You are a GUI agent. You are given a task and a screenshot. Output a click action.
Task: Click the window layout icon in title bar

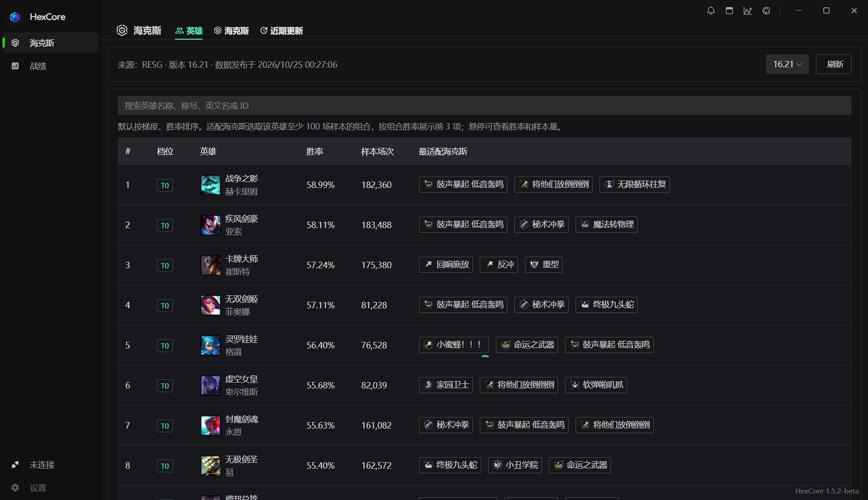click(729, 11)
